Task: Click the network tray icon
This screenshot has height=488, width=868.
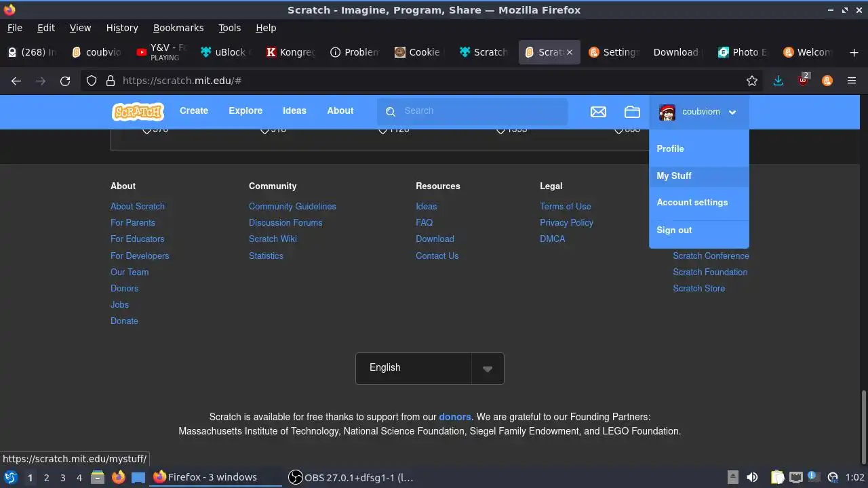Action: 796,477
